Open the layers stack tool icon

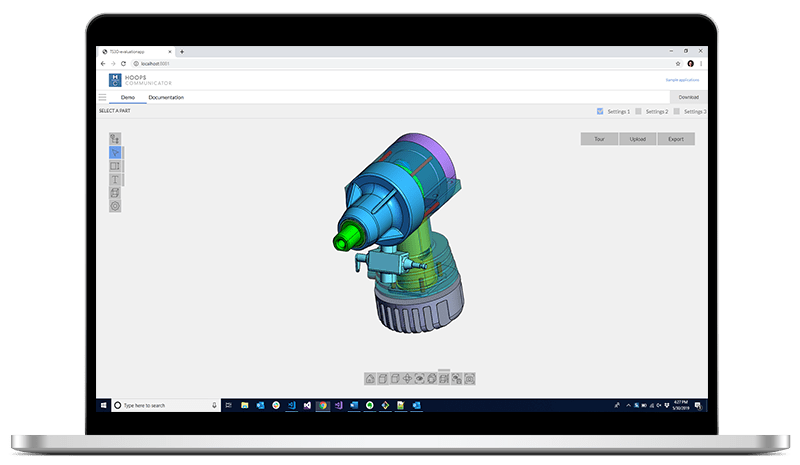coord(115,192)
